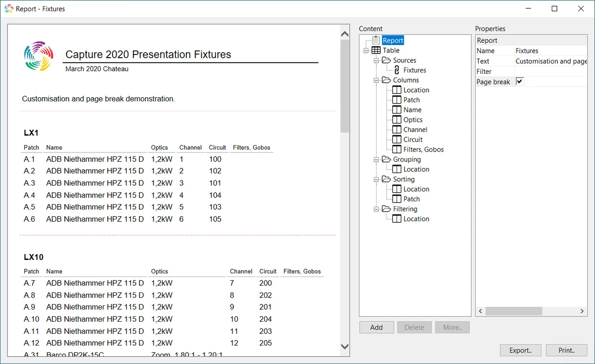Click the Table grid icon in tree
Image resolution: width=595 pixels, height=364 pixels.
(x=376, y=50)
